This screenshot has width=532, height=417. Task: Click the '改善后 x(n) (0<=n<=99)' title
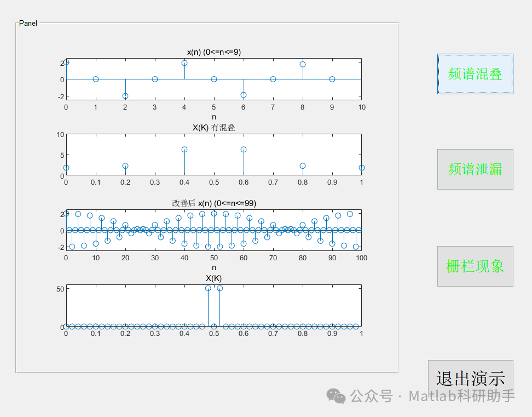pyautogui.click(x=214, y=203)
